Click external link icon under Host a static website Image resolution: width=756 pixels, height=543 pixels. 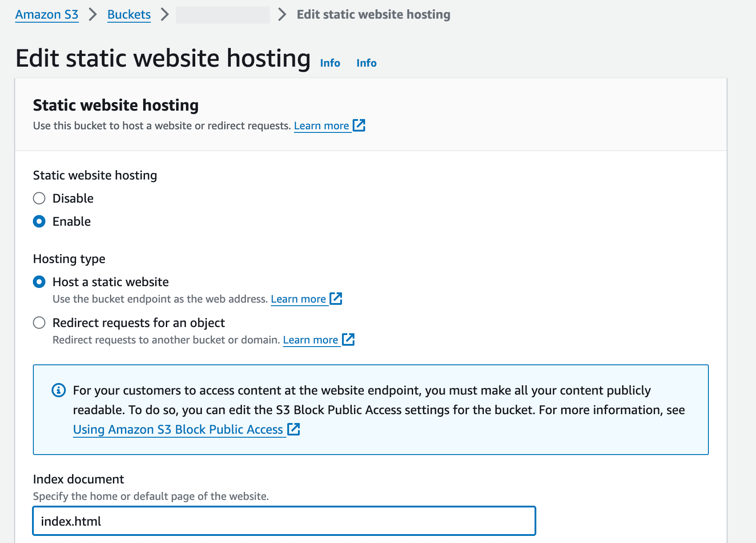click(x=336, y=299)
